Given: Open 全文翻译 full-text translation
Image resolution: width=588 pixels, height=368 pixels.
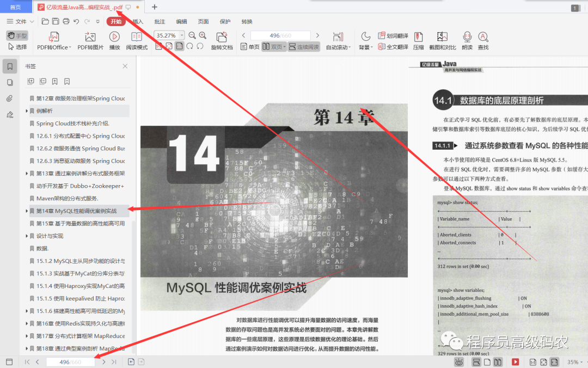Looking at the screenshot, I should (x=393, y=47).
